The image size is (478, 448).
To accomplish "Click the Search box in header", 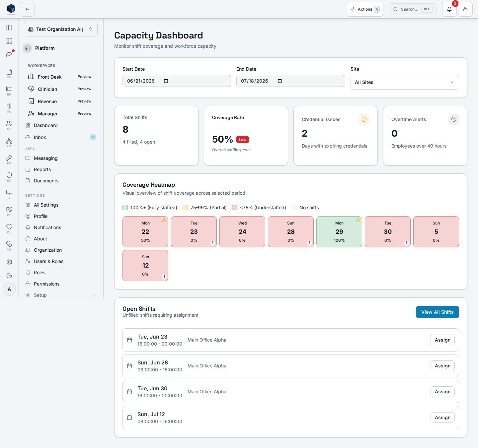I will pyautogui.click(x=413, y=9).
